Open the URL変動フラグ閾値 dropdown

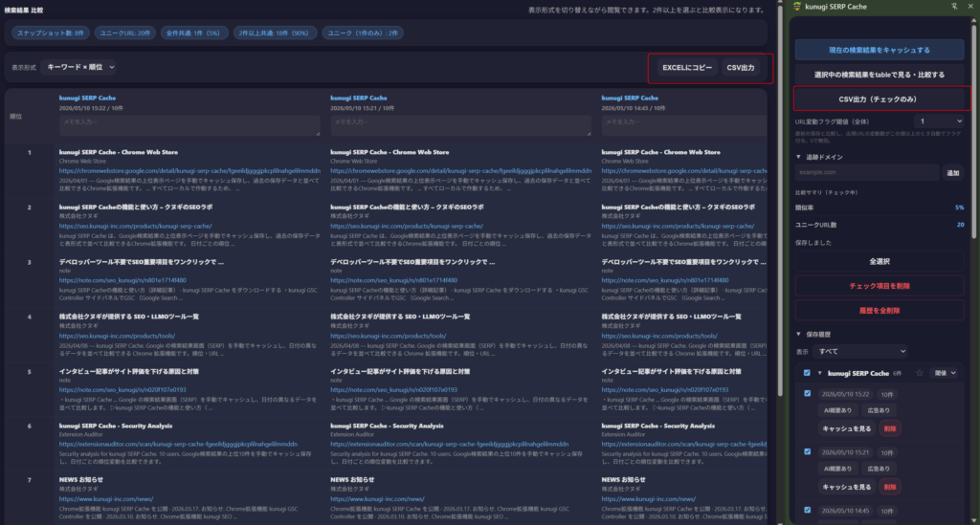[939, 121]
